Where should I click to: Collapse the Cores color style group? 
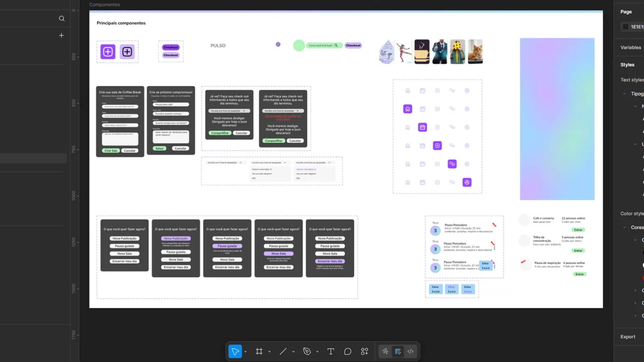click(x=624, y=227)
